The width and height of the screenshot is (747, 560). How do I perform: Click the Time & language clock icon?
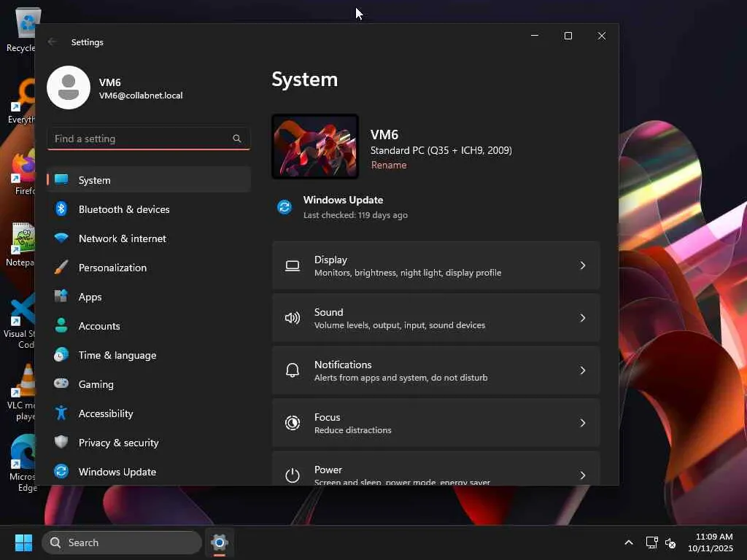click(61, 355)
